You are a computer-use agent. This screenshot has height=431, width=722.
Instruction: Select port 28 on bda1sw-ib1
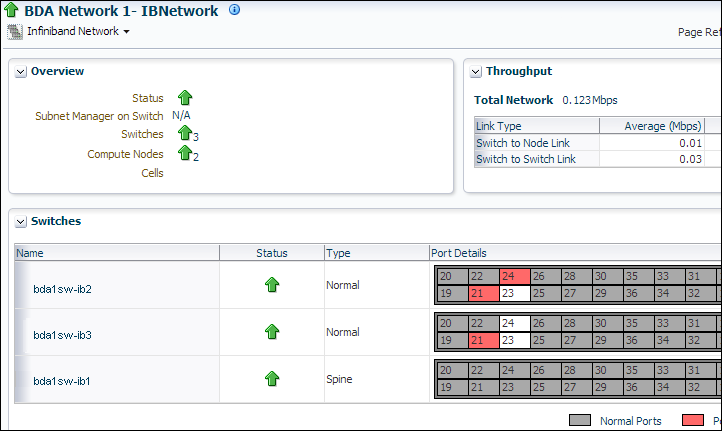(x=577, y=370)
